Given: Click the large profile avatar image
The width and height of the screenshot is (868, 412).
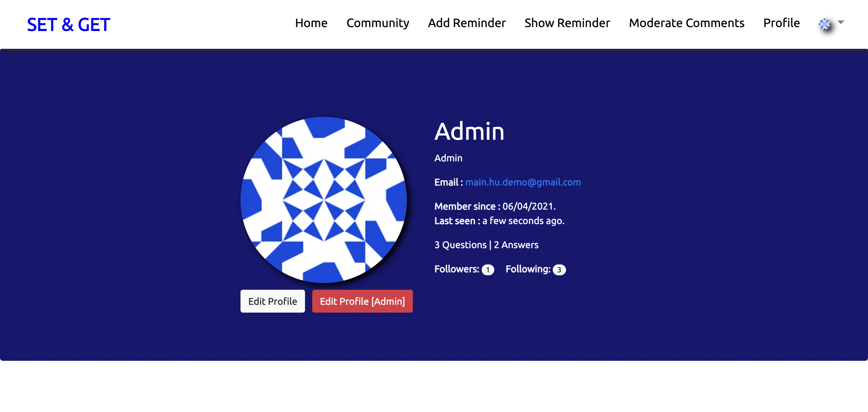Looking at the screenshot, I should click(323, 200).
